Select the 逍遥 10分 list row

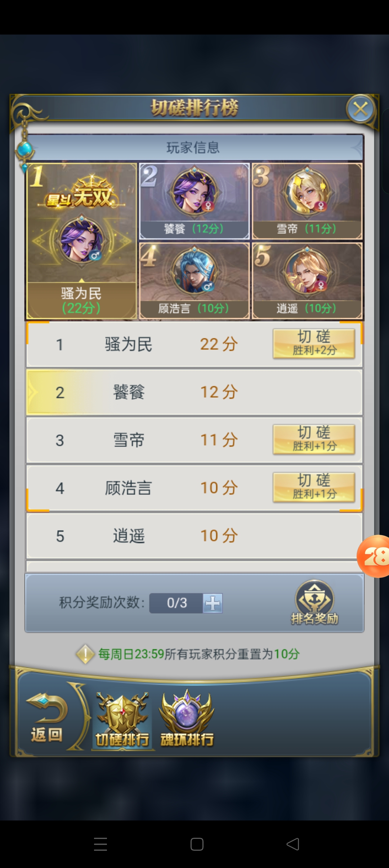[194, 536]
